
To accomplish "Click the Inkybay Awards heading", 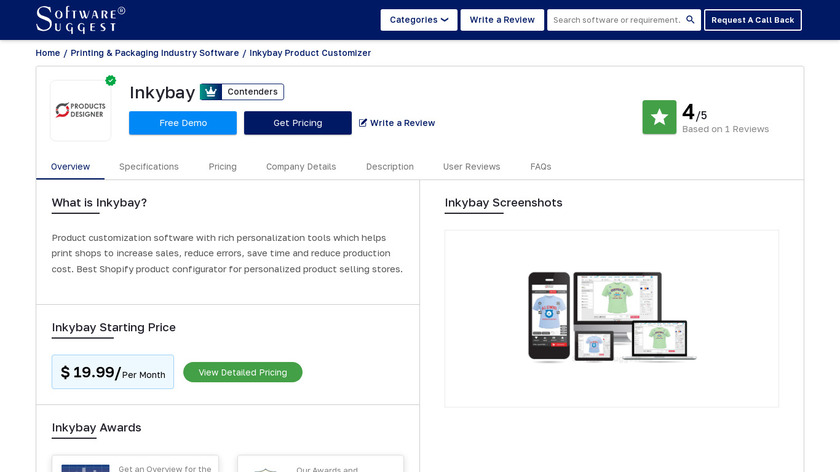I will point(96,428).
